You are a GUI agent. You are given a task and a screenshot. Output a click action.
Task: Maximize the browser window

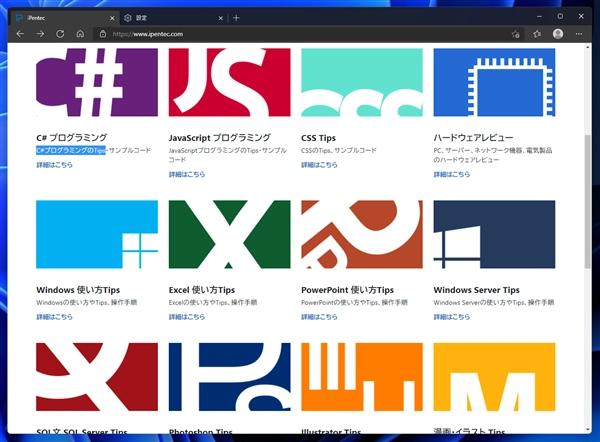point(560,16)
